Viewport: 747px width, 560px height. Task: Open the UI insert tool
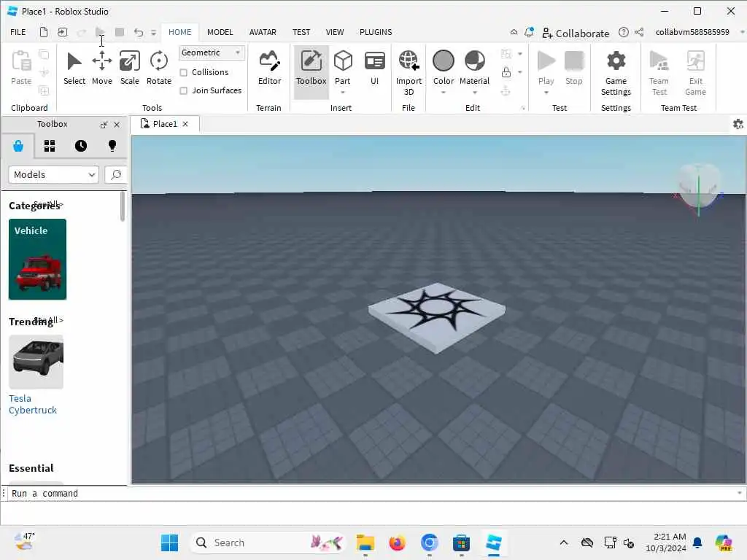374,68
